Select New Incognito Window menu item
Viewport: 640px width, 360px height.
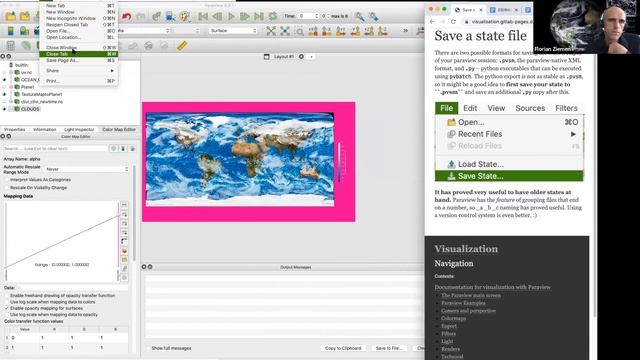tap(79, 18)
